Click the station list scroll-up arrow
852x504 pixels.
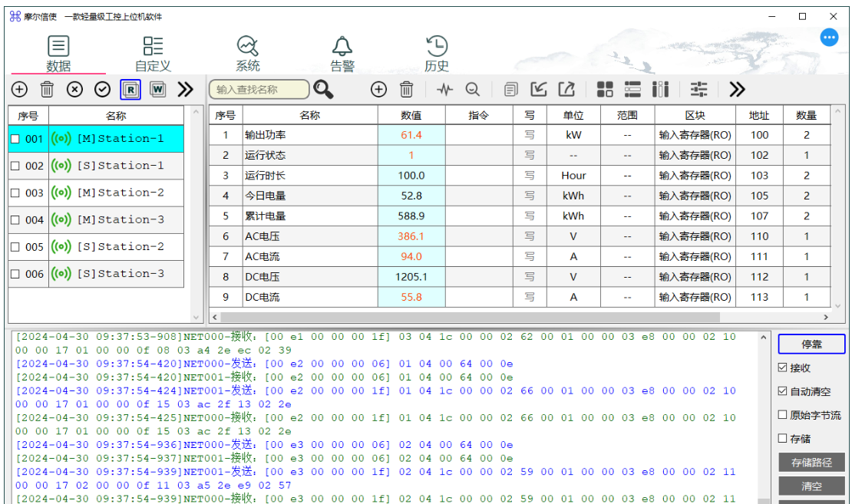[x=196, y=111]
